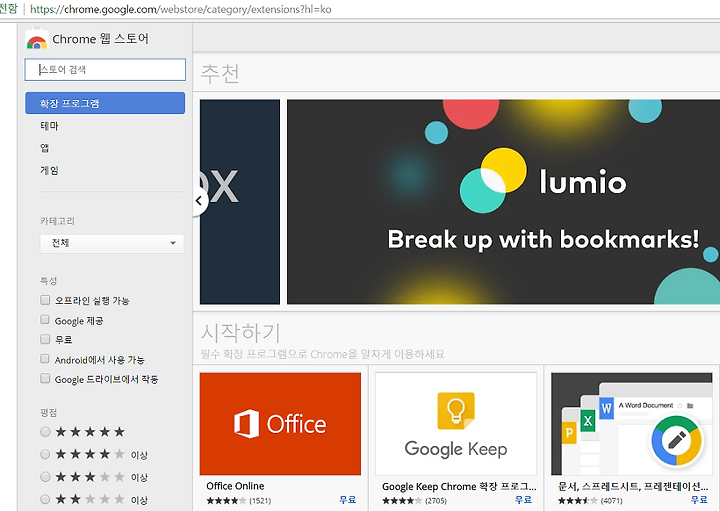
Task: Click 무료 under Office Online
Action: (x=348, y=500)
